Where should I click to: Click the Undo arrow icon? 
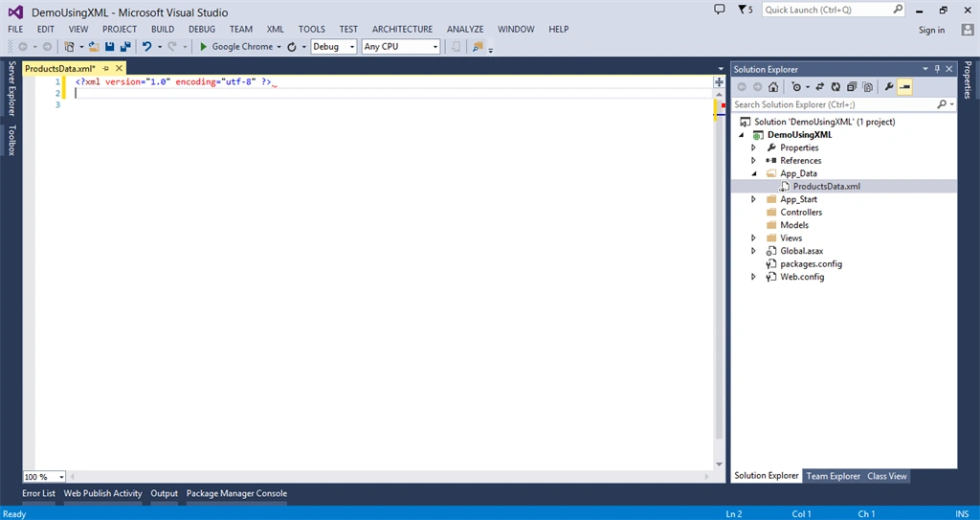coord(146,46)
